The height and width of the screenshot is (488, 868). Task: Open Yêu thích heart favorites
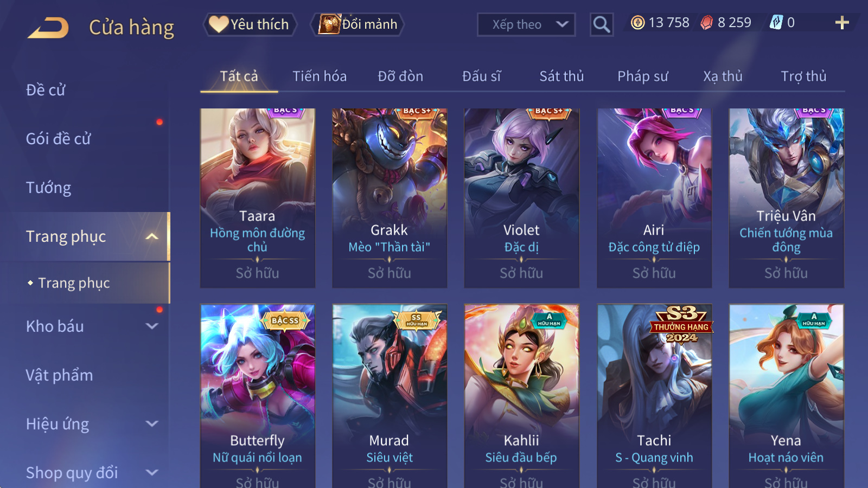pyautogui.click(x=250, y=24)
